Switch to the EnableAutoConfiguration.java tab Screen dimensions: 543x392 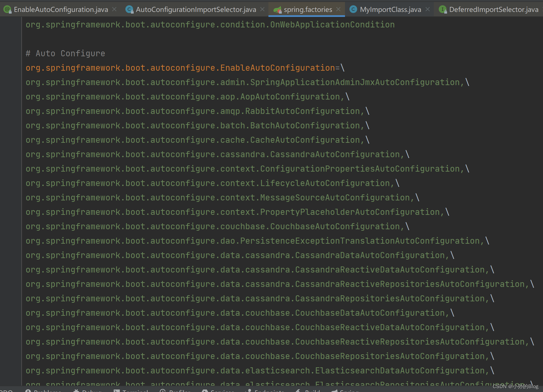[x=61, y=9]
